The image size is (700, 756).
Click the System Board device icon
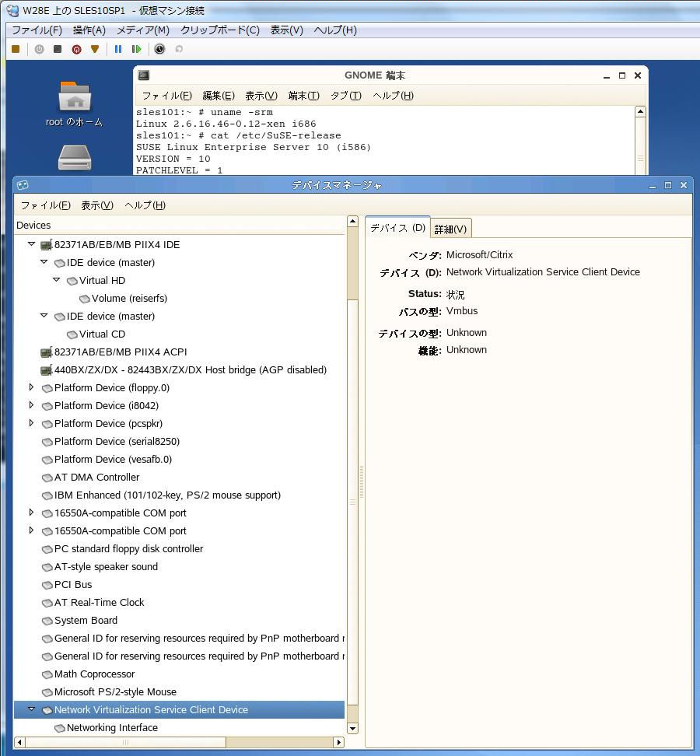47,621
